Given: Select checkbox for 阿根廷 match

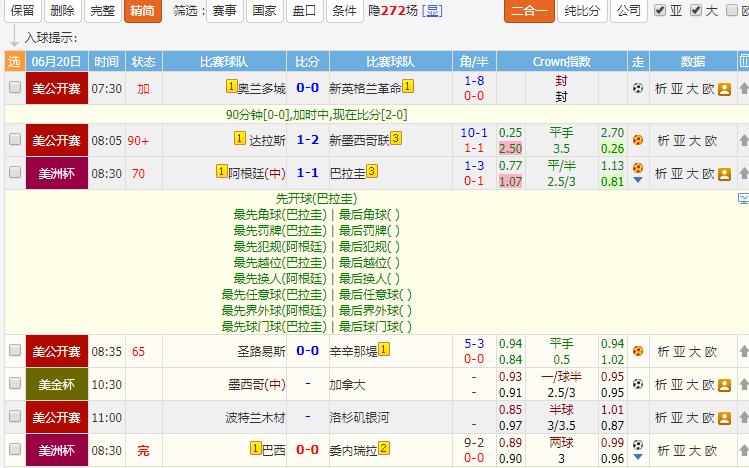Looking at the screenshot, I should (15, 172).
